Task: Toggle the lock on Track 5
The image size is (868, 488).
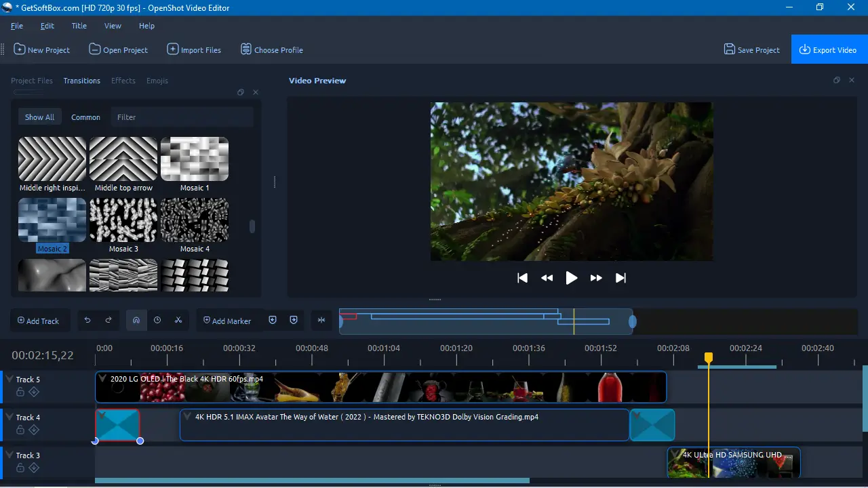Action: [x=20, y=392]
